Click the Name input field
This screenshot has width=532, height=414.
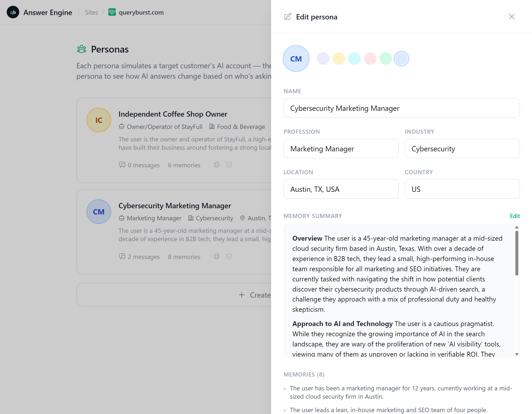(401, 108)
